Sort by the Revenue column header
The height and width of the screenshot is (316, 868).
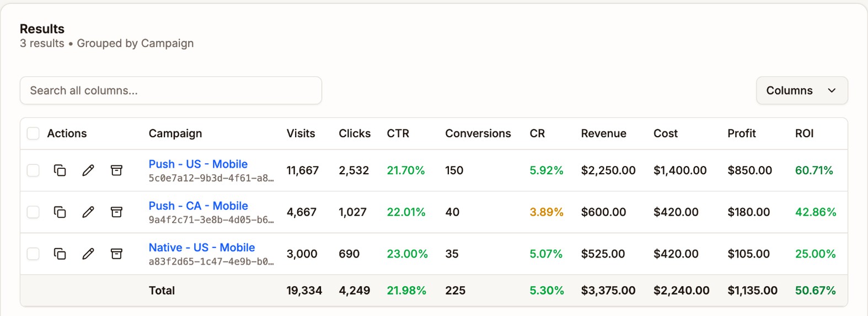tap(604, 133)
